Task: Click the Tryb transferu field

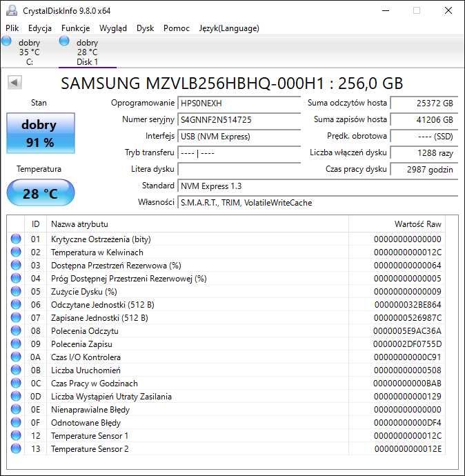Action: (239, 152)
